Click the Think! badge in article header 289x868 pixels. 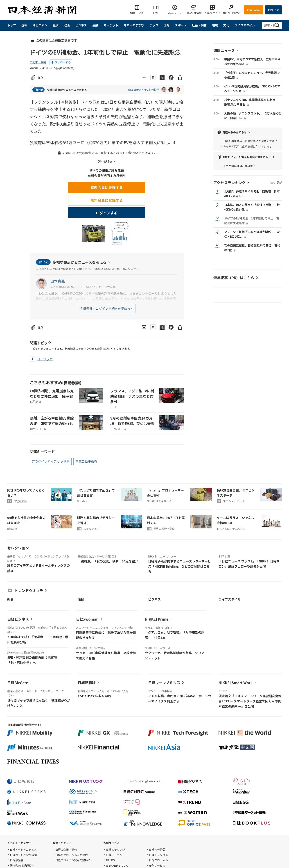38,90
